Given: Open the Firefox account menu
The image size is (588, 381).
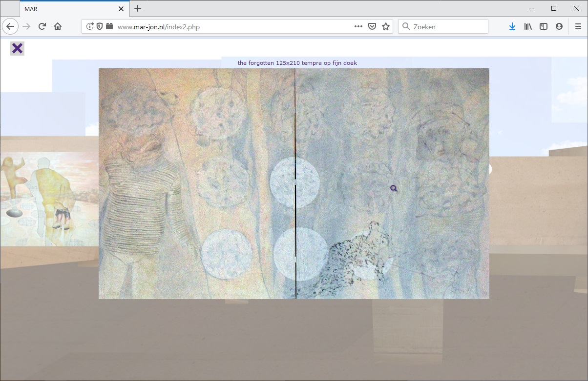Looking at the screenshot, I should click(x=559, y=27).
